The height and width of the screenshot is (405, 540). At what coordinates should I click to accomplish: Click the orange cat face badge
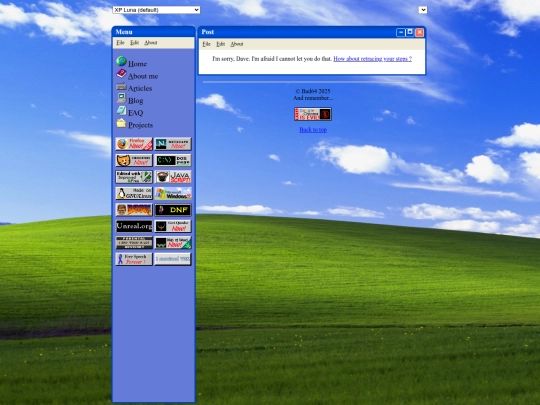pos(134,160)
